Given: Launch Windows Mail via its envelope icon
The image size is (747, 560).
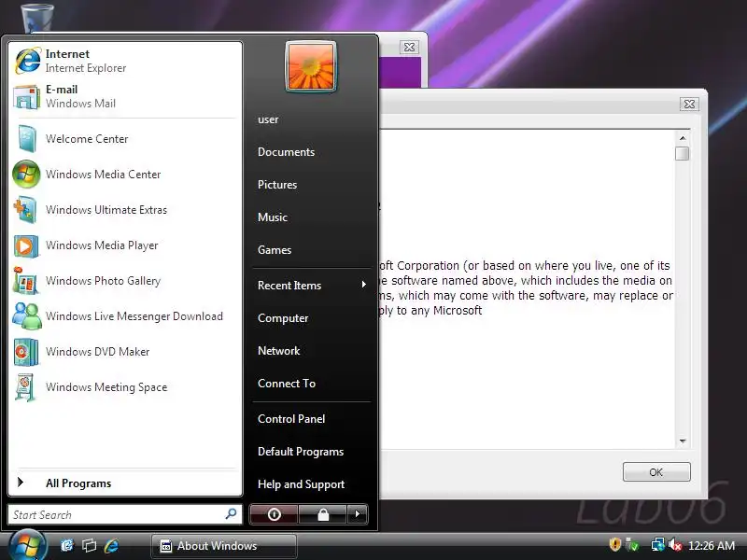Looking at the screenshot, I should pos(27,97).
